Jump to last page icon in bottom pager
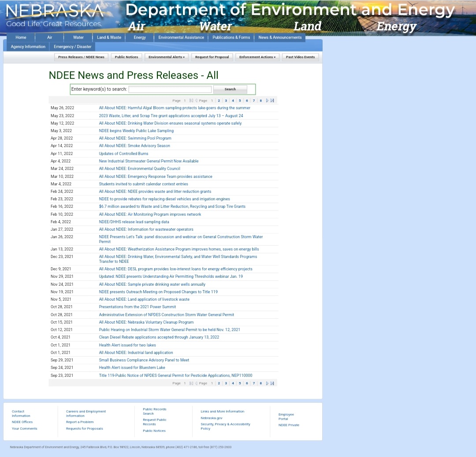476x457 pixels. pyautogui.click(x=272, y=383)
